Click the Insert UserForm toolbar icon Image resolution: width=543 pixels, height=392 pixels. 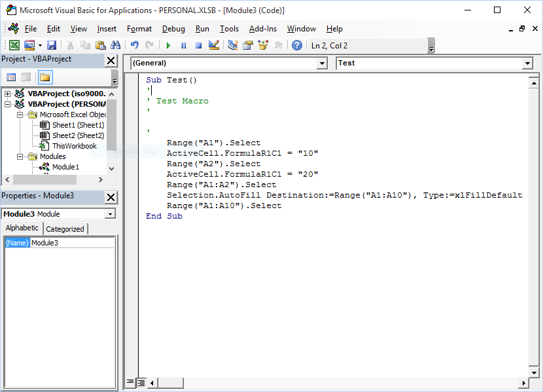pyautogui.click(x=29, y=45)
